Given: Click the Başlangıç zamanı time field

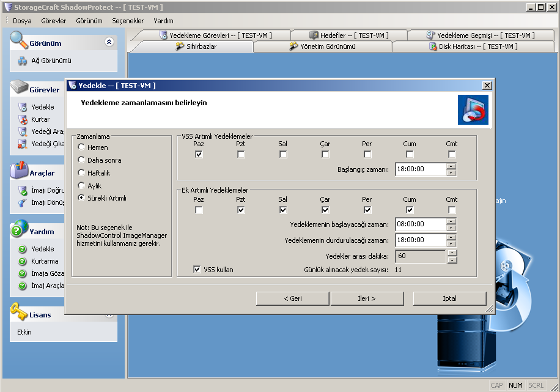Looking at the screenshot, I should 421,169.
